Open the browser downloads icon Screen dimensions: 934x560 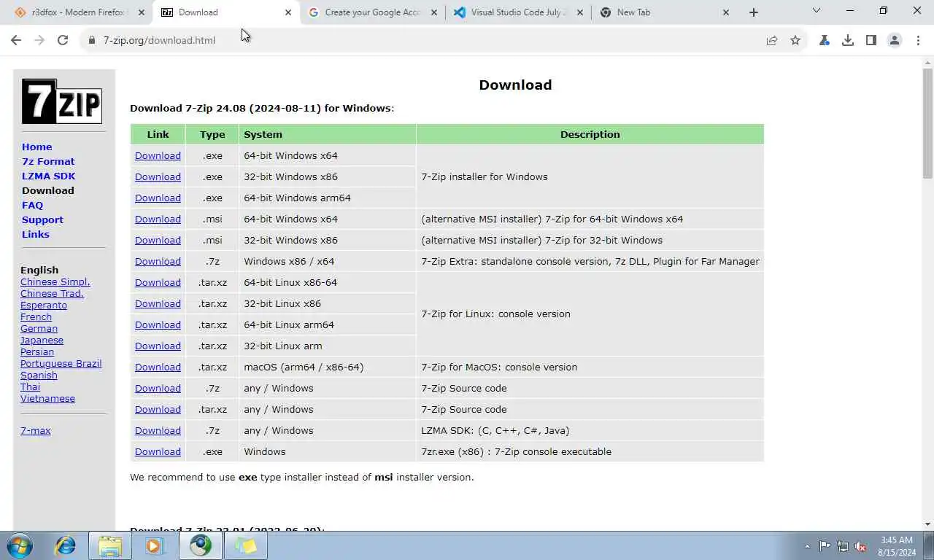pyautogui.click(x=848, y=40)
